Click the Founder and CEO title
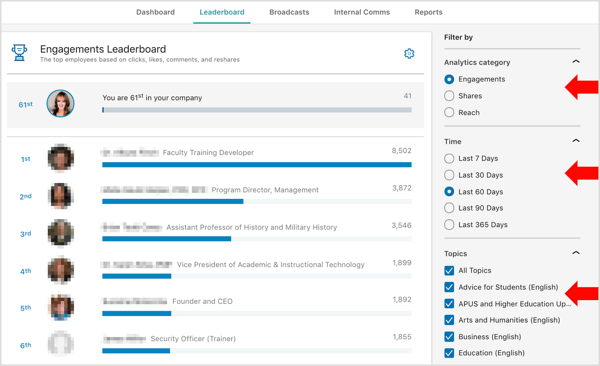 202,302
